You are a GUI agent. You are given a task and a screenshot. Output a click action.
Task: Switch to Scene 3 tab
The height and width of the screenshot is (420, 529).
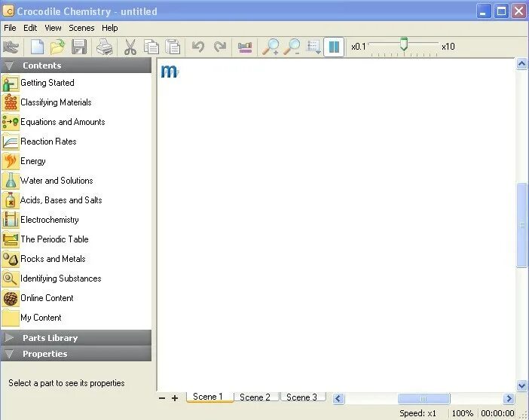[303, 397]
